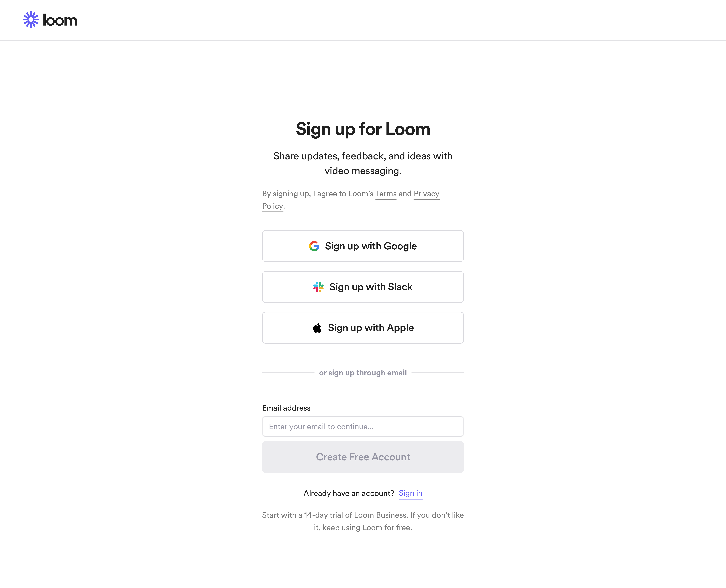Click the 'Sign up for Loom' heading

pyautogui.click(x=363, y=129)
